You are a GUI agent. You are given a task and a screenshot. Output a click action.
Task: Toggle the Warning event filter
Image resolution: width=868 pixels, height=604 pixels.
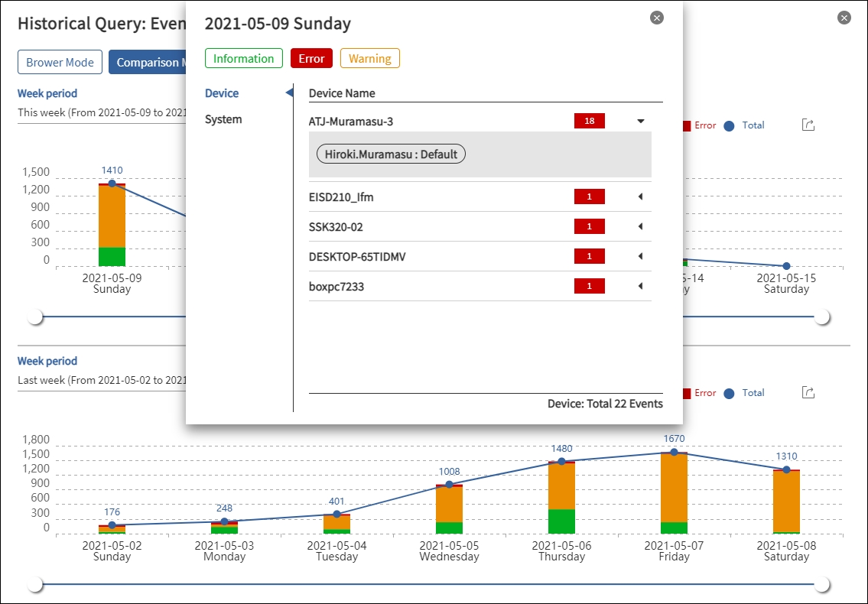pos(369,59)
